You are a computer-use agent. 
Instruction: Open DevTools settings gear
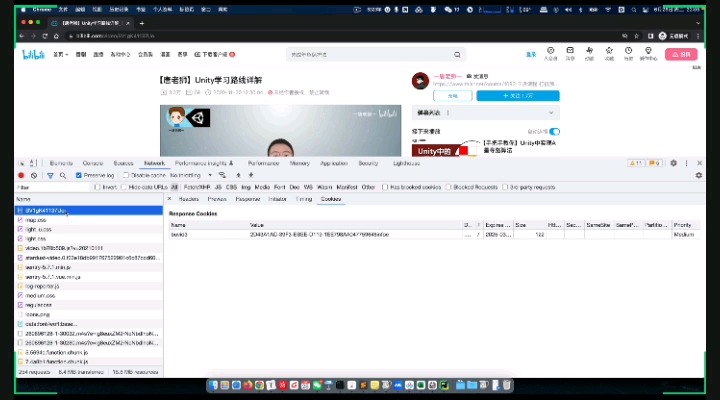pos(674,163)
